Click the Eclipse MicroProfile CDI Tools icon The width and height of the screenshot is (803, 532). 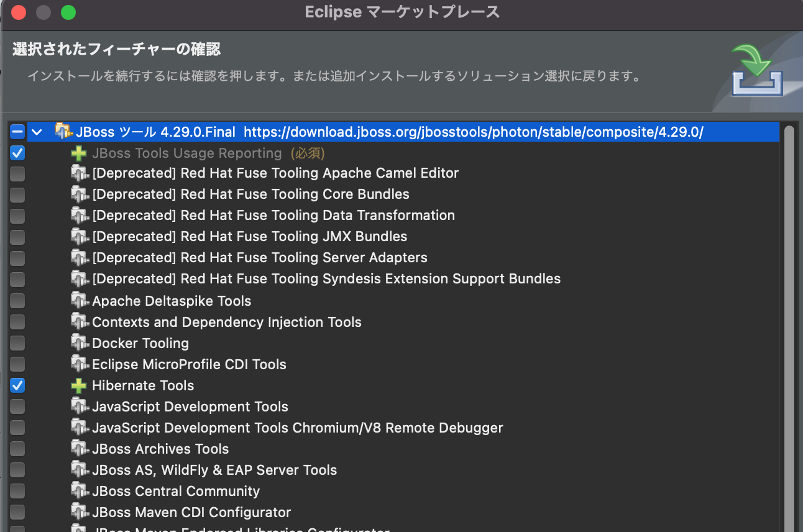coord(79,364)
